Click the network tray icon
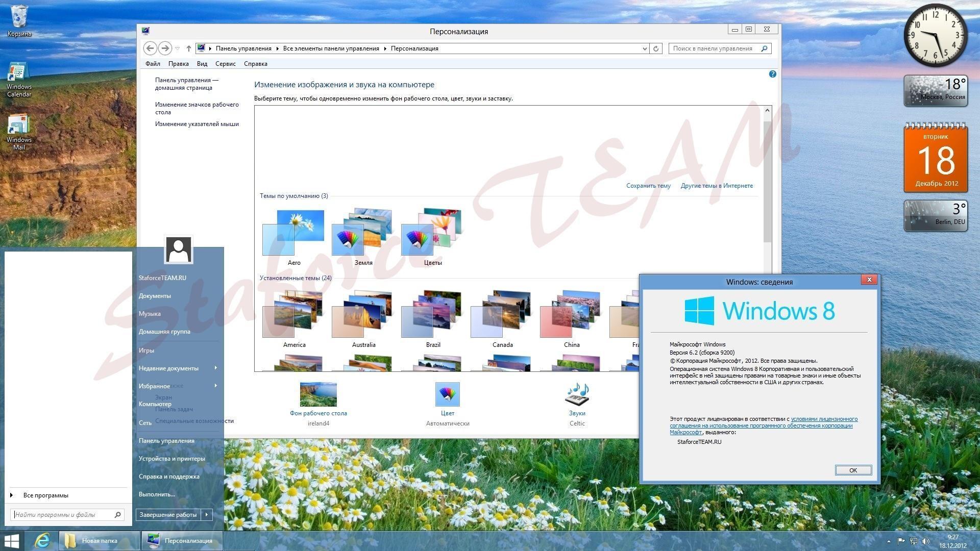 913,541
